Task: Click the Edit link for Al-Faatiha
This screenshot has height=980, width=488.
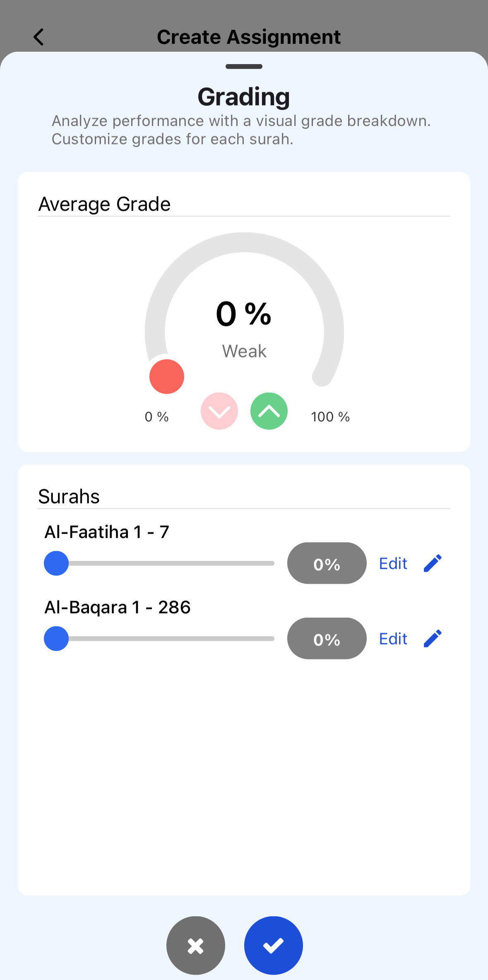Action: 393,563
